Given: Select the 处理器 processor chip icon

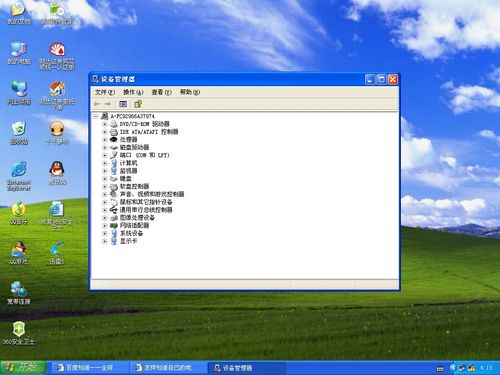Looking at the screenshot, I should coord(114,140).
